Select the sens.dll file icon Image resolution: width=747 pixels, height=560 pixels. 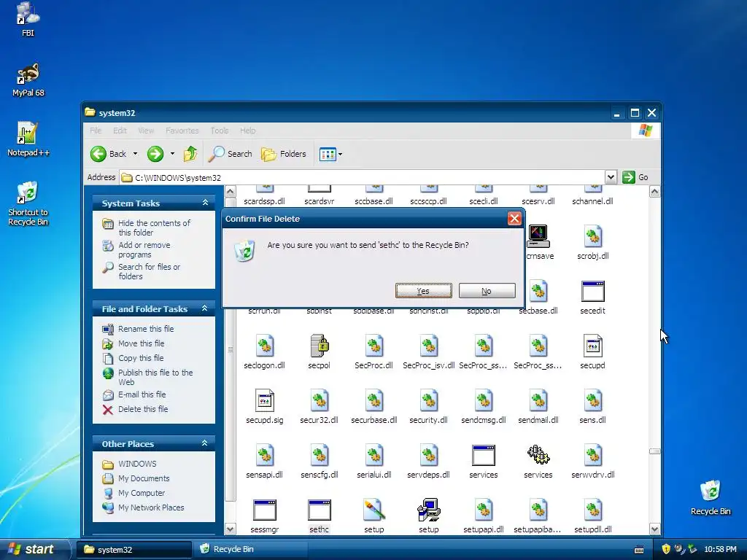point(592,400)
